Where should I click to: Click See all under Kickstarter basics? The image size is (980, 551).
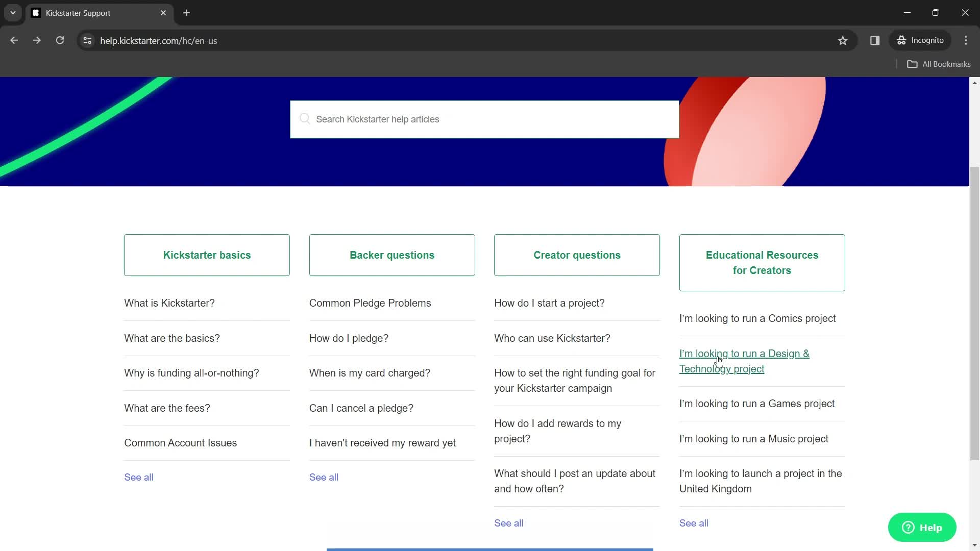point(139,477)
